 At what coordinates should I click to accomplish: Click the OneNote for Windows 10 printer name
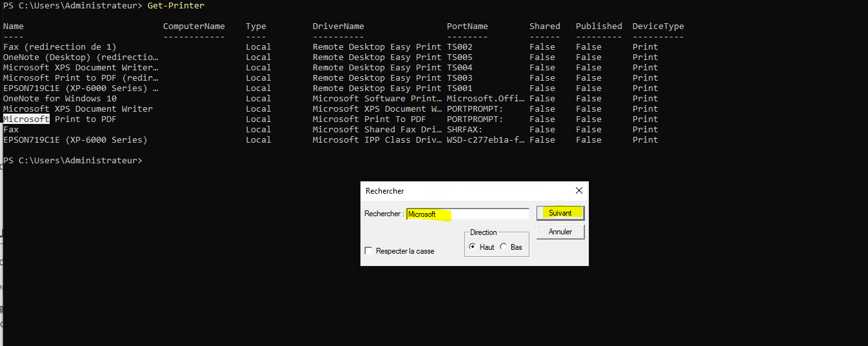pyautogui.click(x=60, y=99)
